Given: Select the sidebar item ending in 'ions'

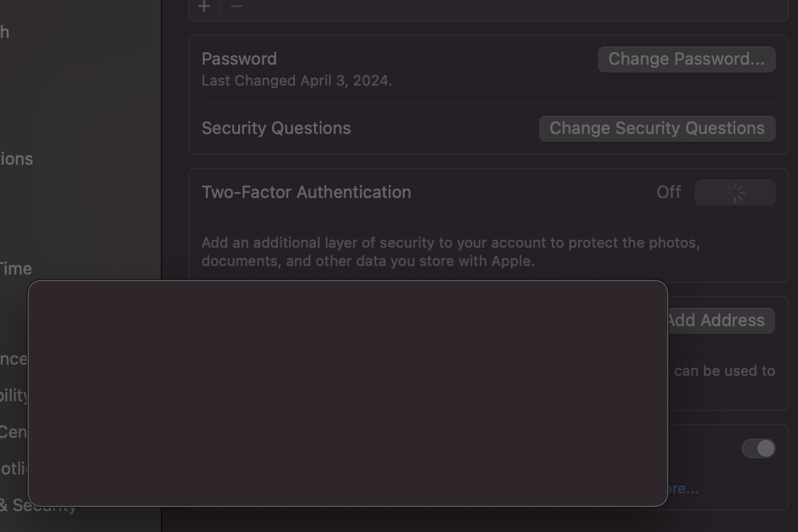Looking at the screenshot, I should coord(16,159).
